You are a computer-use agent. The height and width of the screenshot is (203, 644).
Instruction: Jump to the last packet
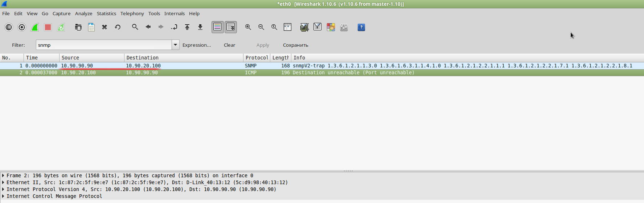[x=200, y=27]
